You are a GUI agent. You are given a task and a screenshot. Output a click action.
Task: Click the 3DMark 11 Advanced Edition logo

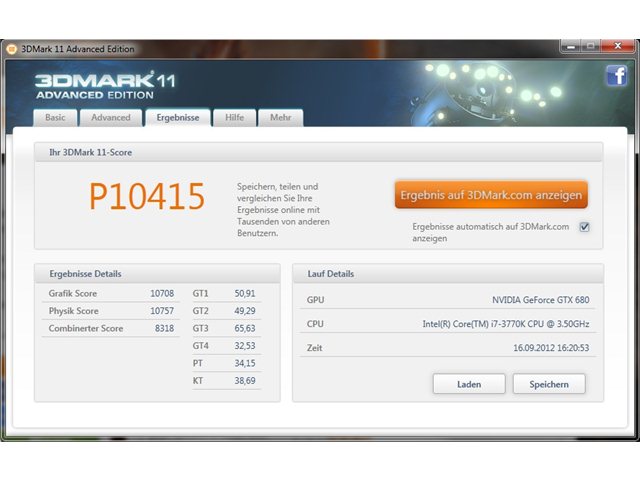(105, 85)
